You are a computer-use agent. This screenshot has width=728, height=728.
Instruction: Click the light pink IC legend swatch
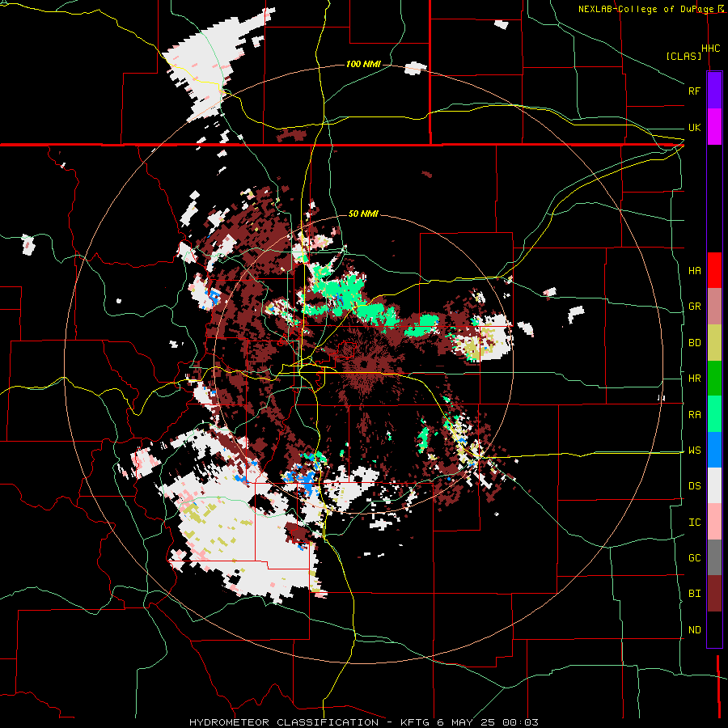(x=714, y=522)
